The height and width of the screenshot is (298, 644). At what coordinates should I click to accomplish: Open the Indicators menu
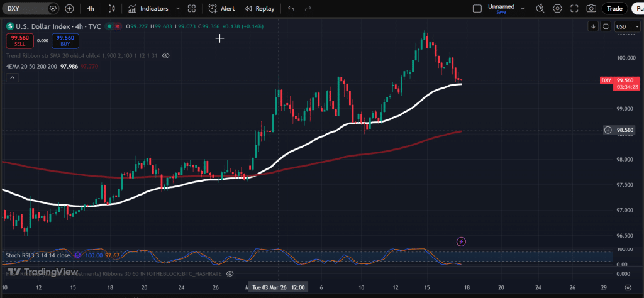(x=148, y=9)
